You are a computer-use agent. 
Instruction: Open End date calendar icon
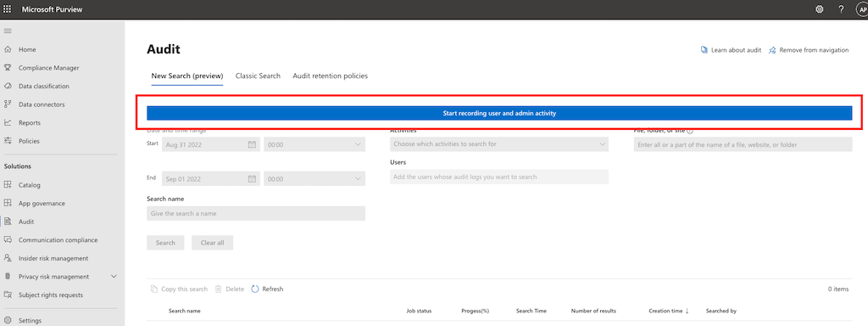coord(252,178)
